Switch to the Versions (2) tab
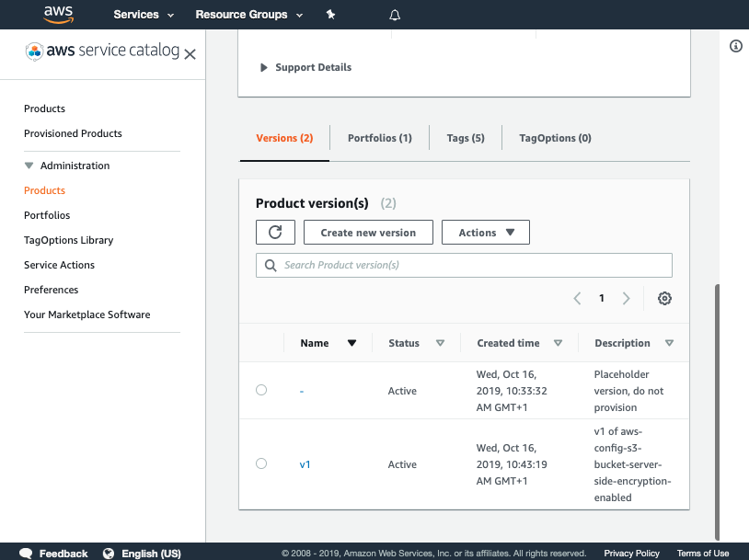 pos(284,138)
